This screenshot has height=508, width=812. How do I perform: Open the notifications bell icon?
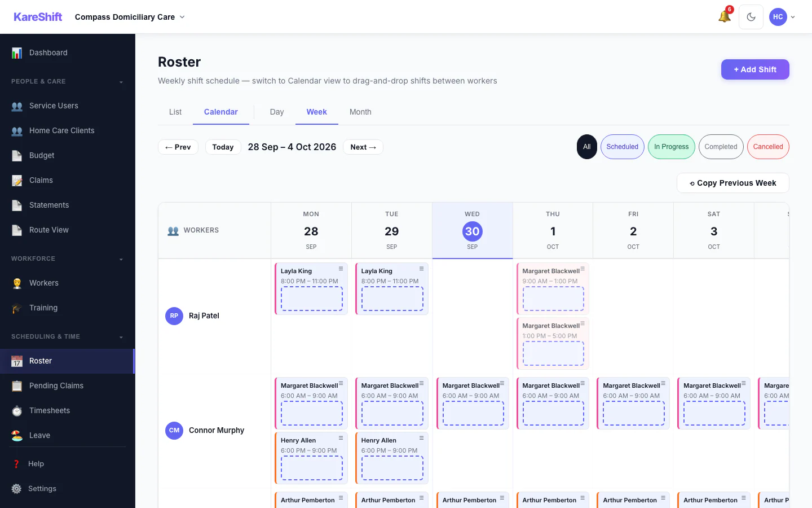point(725,17)
